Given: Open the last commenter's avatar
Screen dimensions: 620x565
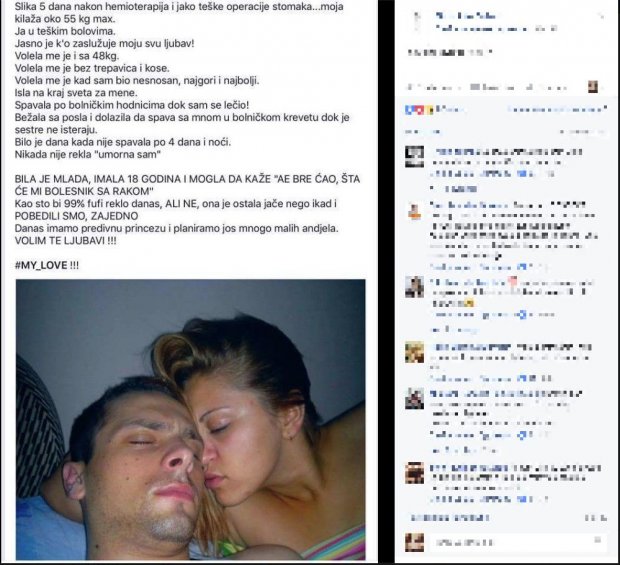Looking at the screenshot, I should coord(414,473).
